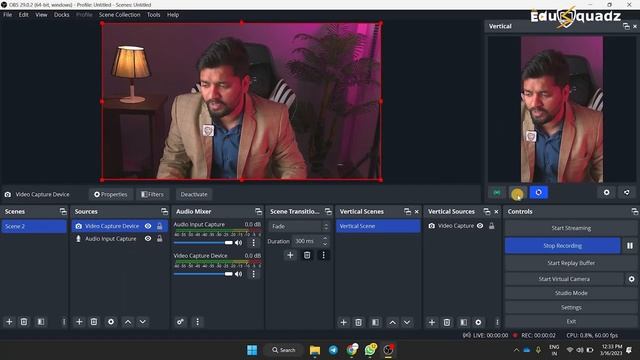Screen dimensions: 640x360
Task: Remove the current scene transition
Action: [x=307, y=255]
